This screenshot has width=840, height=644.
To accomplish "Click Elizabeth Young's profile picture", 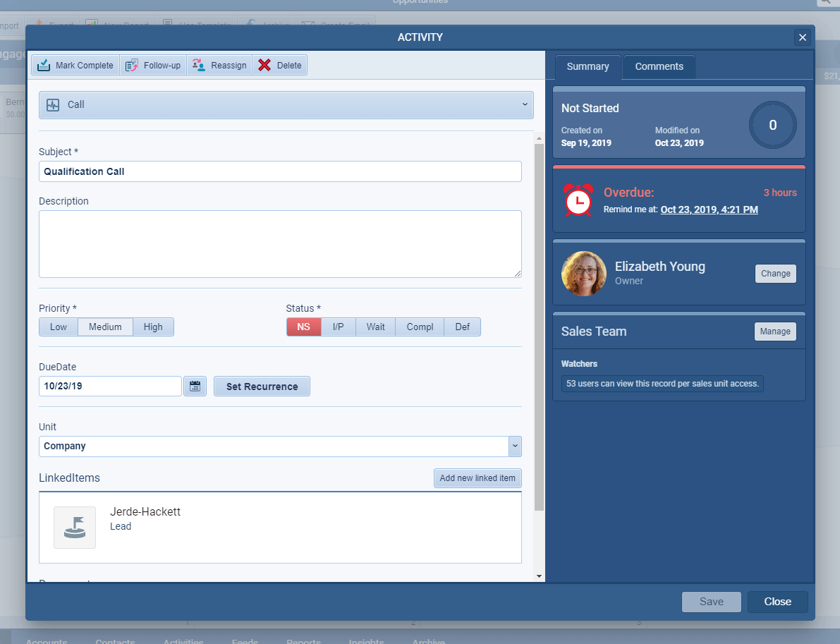I will pos(584,273).
